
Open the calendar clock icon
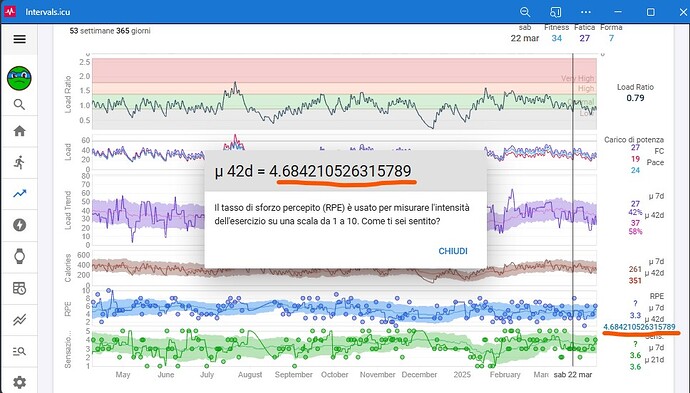[19, 288]
